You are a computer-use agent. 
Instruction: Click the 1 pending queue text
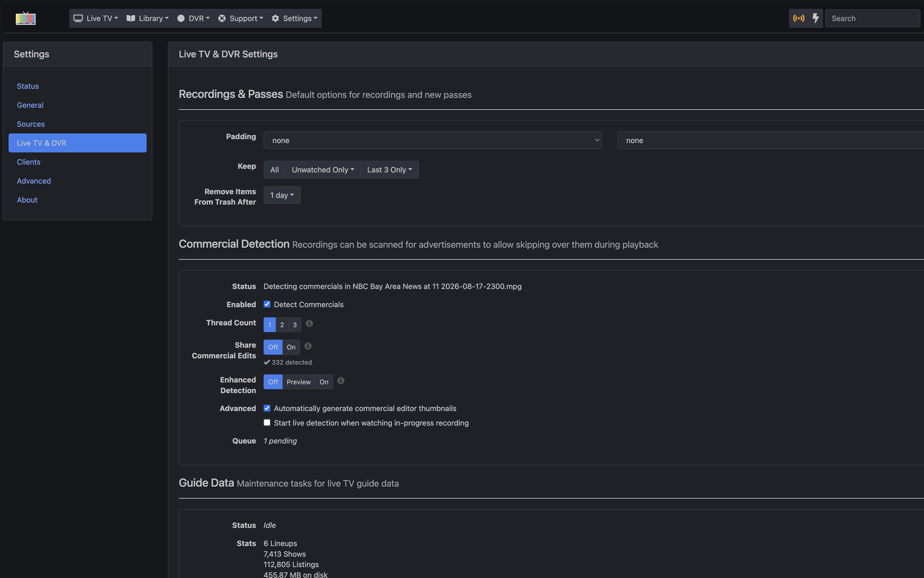pos(280,441)
